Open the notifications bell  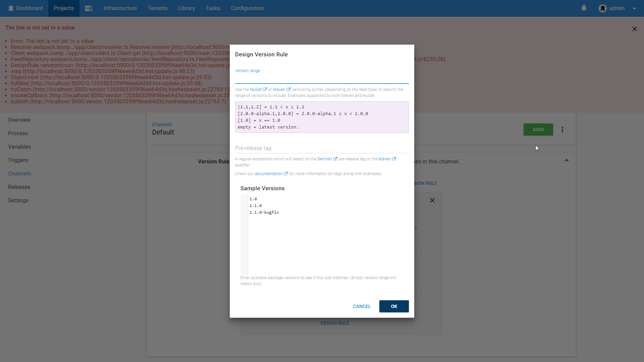click(584, 8)
